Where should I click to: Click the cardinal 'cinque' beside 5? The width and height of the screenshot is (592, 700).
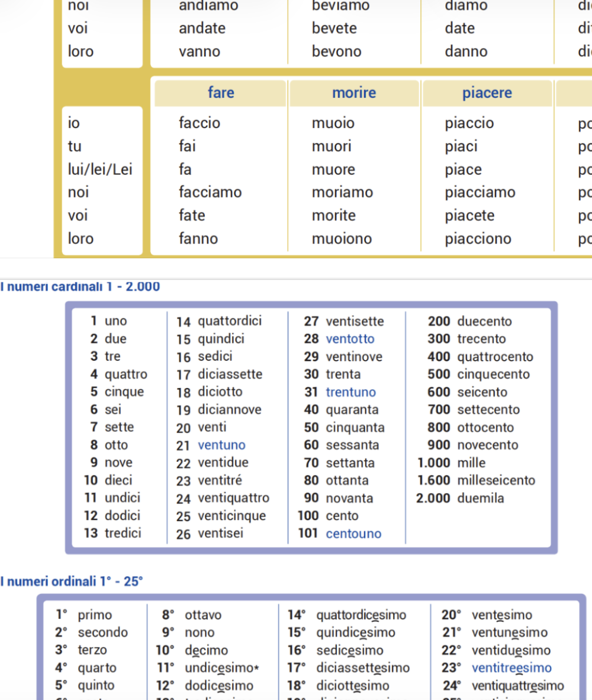point(124,392)
